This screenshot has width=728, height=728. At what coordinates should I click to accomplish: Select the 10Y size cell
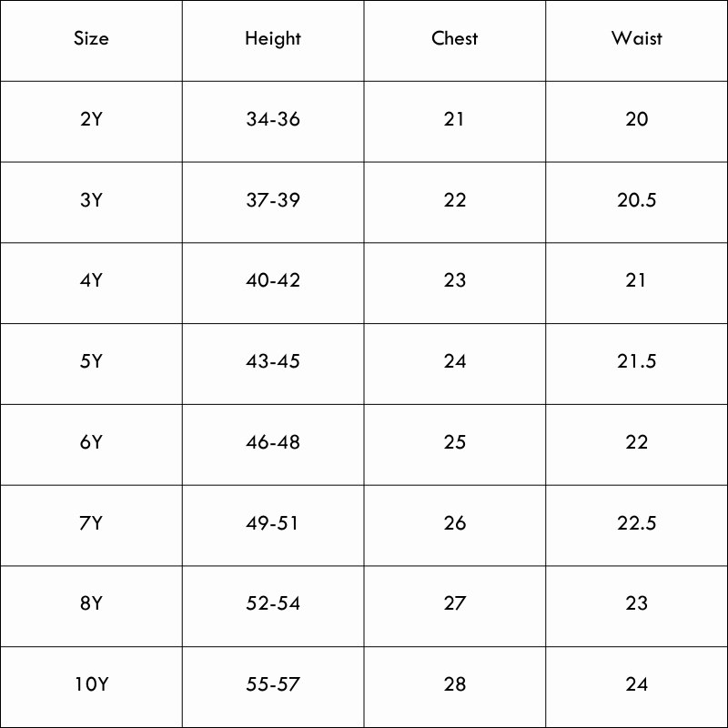coord(91,684)
